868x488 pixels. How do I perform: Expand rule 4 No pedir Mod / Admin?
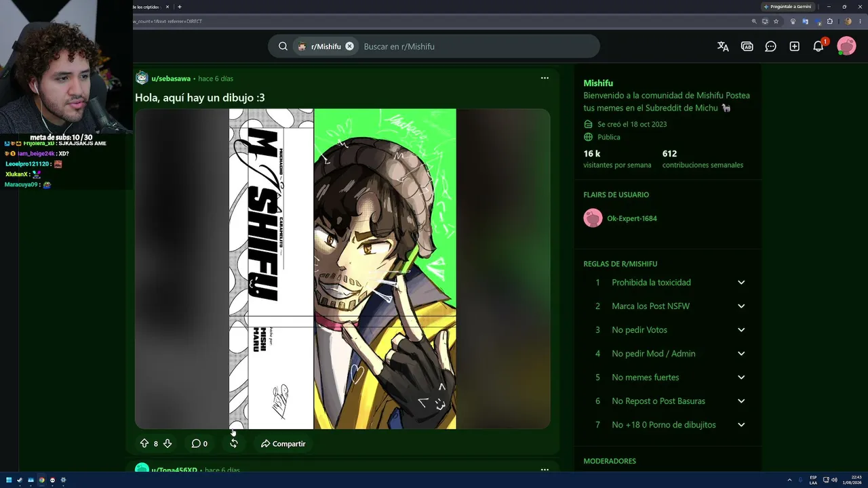coord(741,354)
